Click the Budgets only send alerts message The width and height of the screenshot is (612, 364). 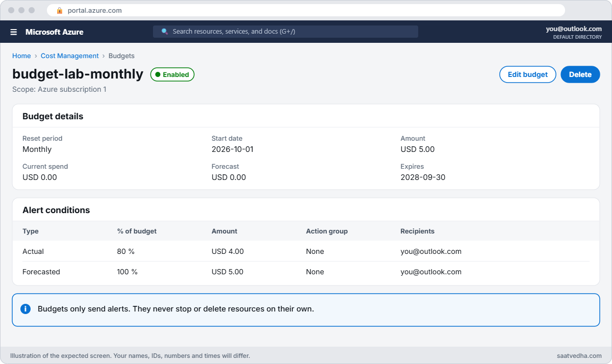(176, 309)
